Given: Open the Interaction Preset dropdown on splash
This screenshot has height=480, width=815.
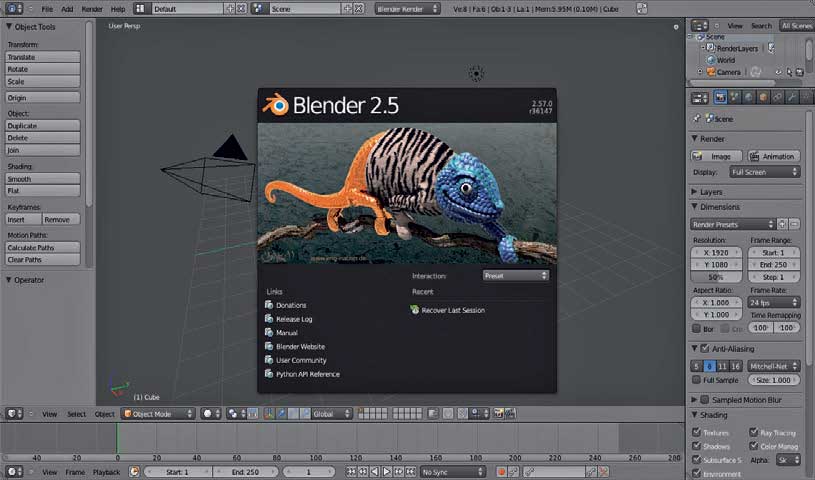Looking at the screenshot, I should (516, 276).
